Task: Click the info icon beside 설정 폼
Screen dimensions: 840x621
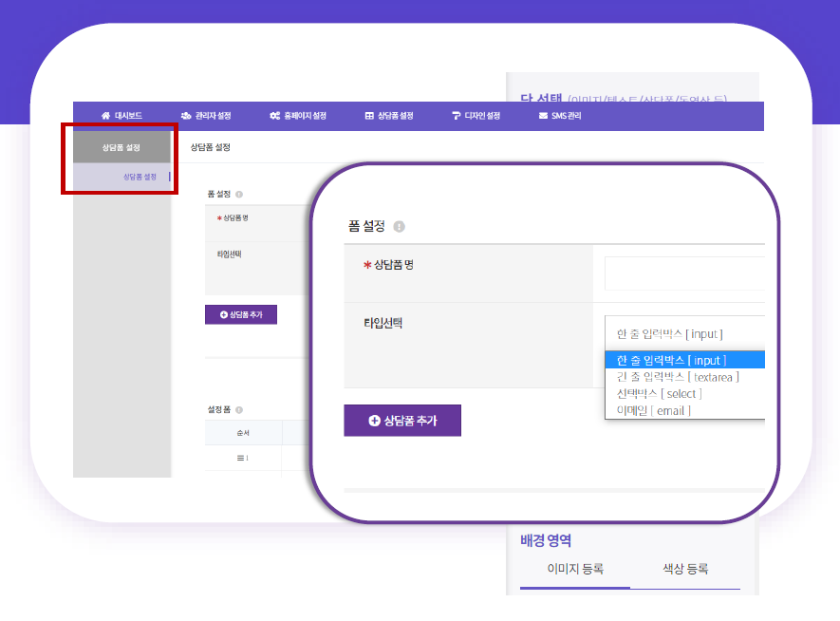Action: (x=239, y=410)
